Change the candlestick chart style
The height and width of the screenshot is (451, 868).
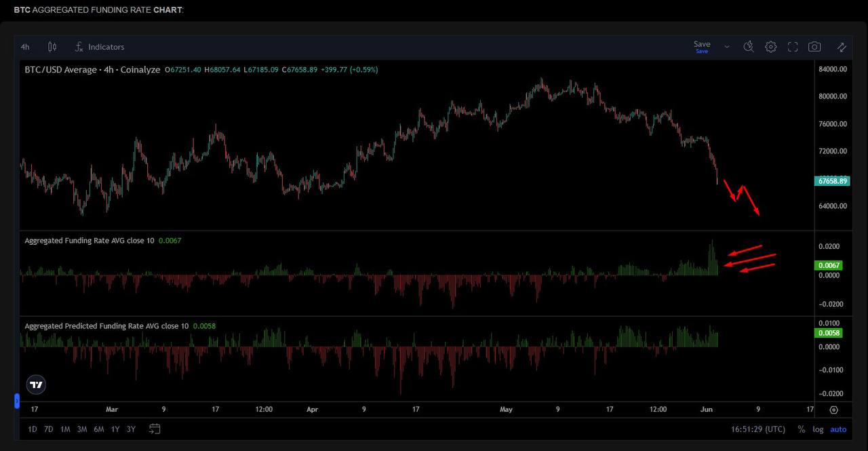pos(52,47)
